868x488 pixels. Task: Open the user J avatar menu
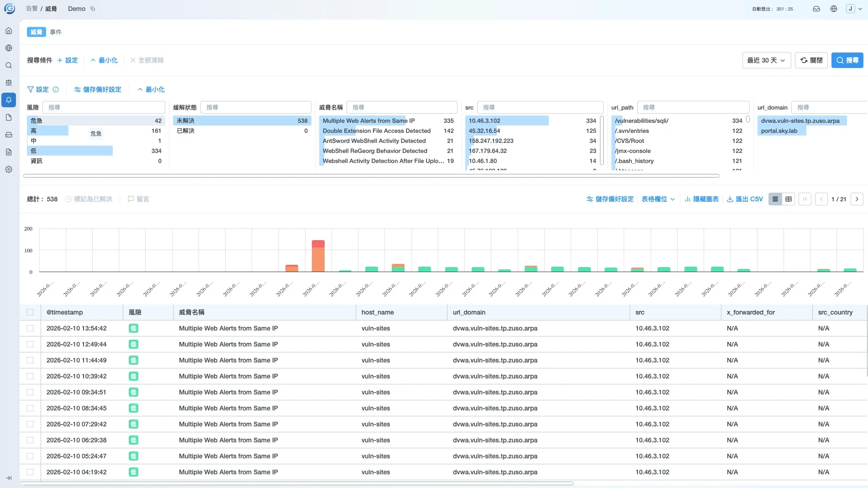[x=854, y=9]
